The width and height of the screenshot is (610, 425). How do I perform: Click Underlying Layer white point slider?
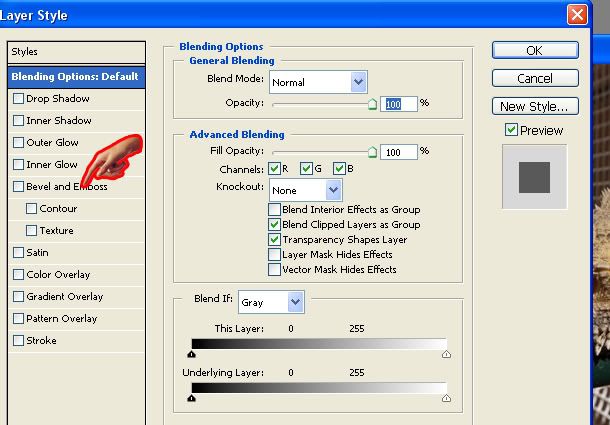pos(446,398)
